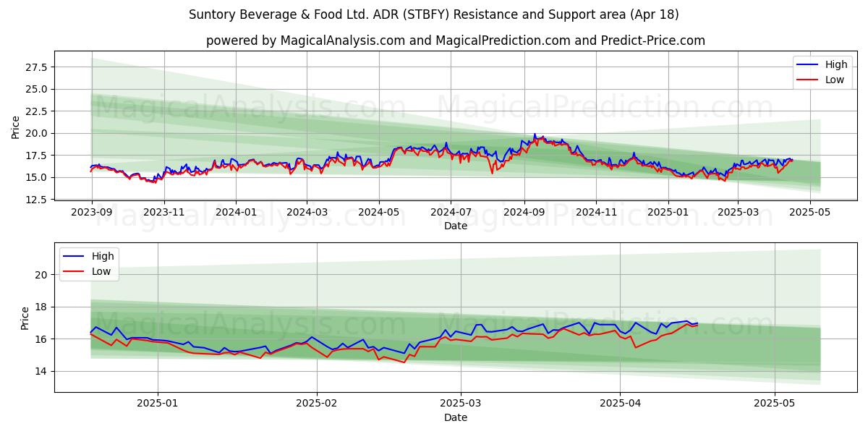Click the 'Price' axis label of top chart

(x=16, y=127)
